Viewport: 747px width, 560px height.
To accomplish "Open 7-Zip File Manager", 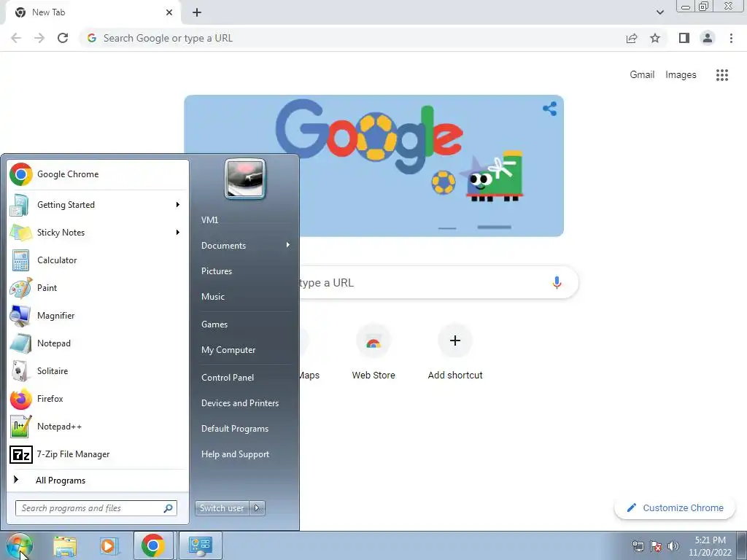I will pos(98,454).
